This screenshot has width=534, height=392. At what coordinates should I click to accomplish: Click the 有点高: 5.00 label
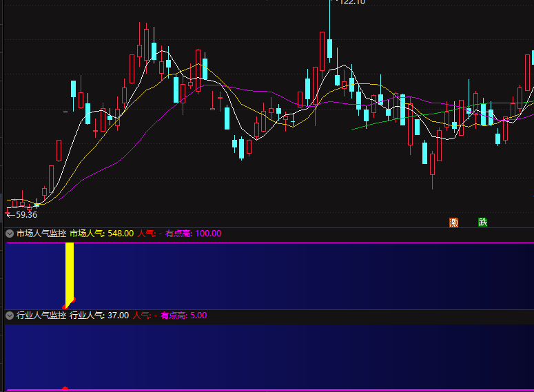pyautogui.click(x=183, y=316)
